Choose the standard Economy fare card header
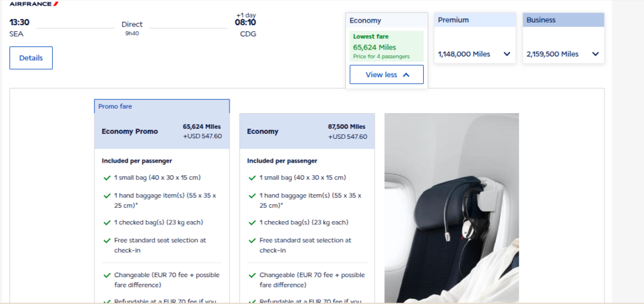The width and height of the screenshot is (644, 304). point(307,131)
